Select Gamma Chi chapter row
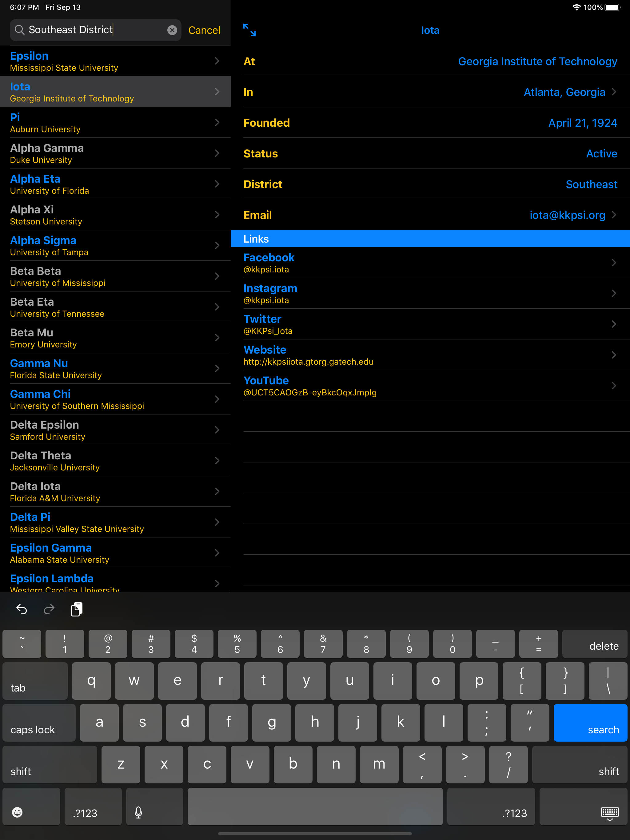Image resolution: width=630 pixels, height=840 pixels. (115, 399)
